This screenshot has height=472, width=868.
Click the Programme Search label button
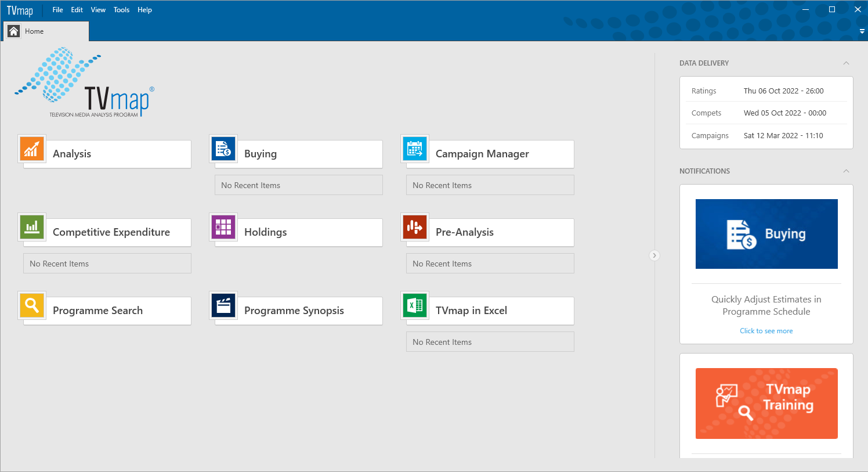tap(107, 311)
